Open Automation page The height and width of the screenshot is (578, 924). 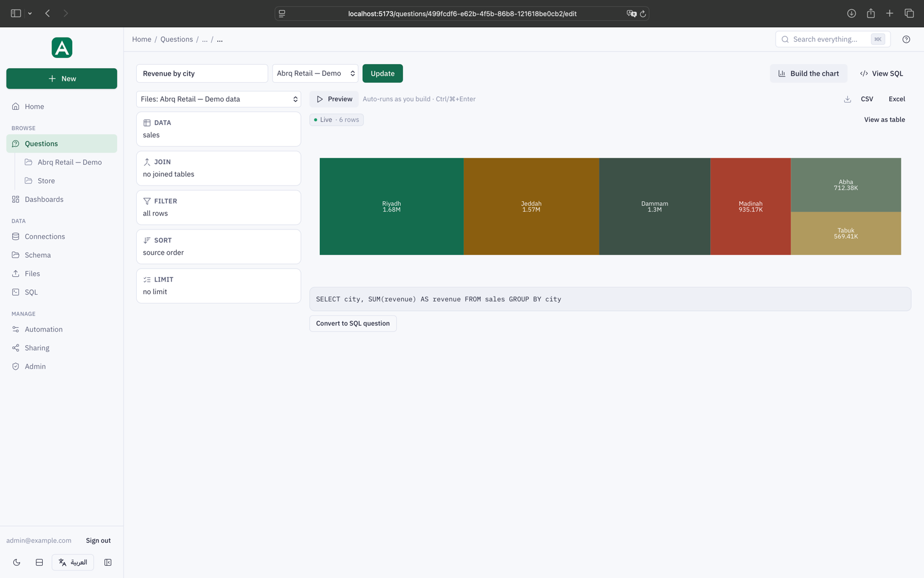point(62,329)
